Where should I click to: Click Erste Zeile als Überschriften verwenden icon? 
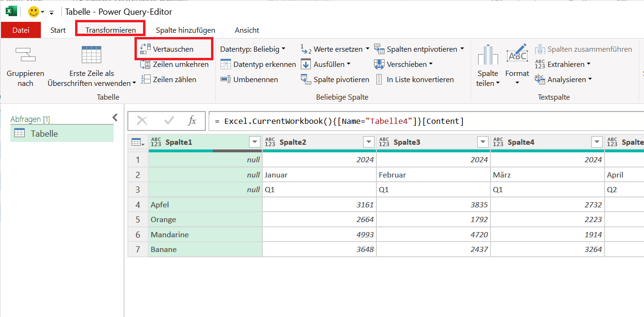click(91, 55)
